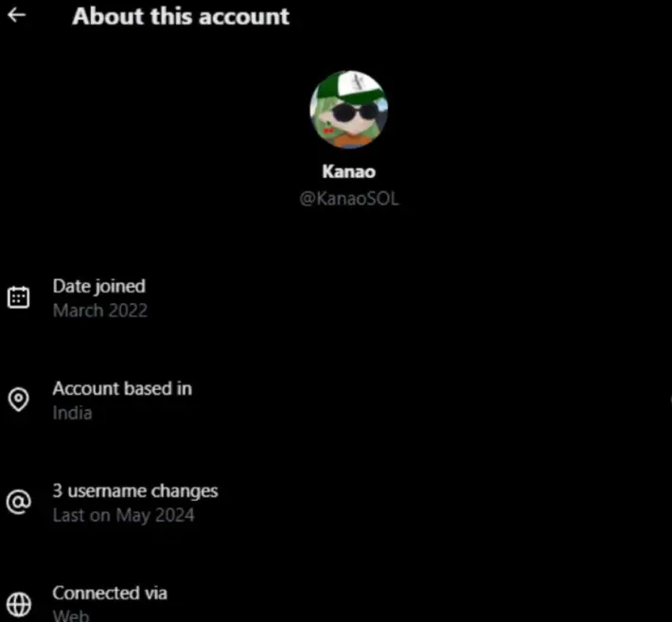Click the location pin icon
672x622 pixels.
pyautogui.click(x=18, y=400)
